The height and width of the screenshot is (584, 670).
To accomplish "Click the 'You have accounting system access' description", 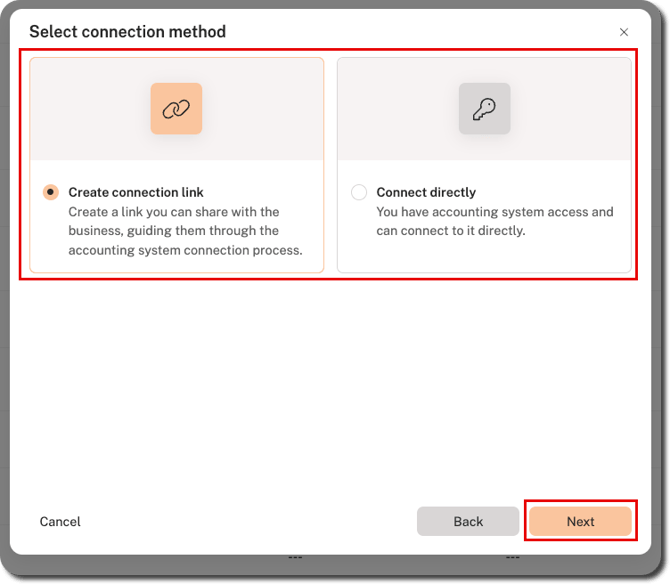I will tap(495, 221).
